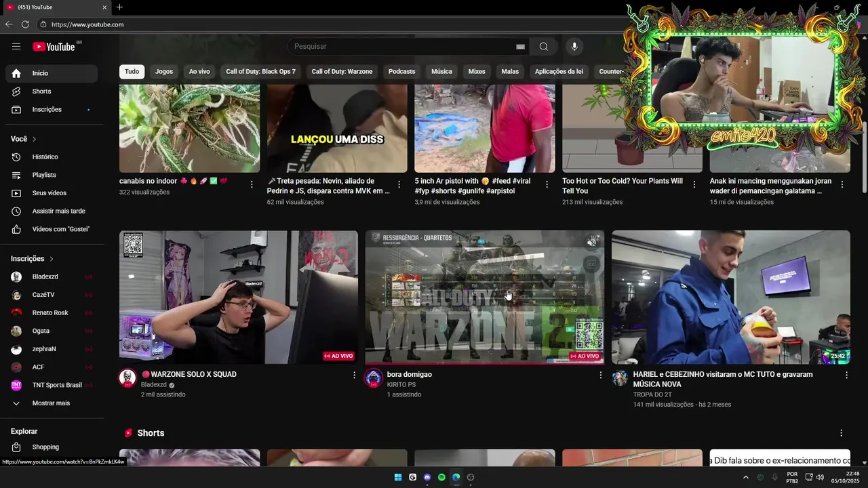The image size is (868, 488).
Task: Click the search magnifier button
Action: tap(544, 46)
